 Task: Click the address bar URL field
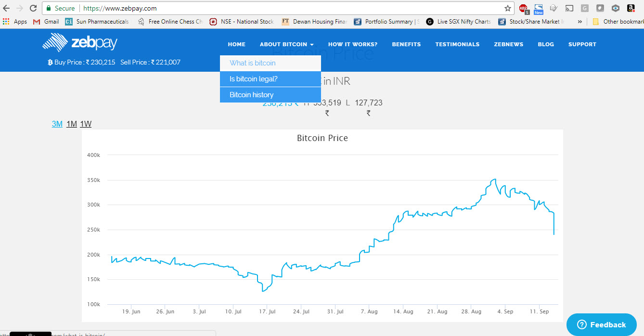coord(289,8)
